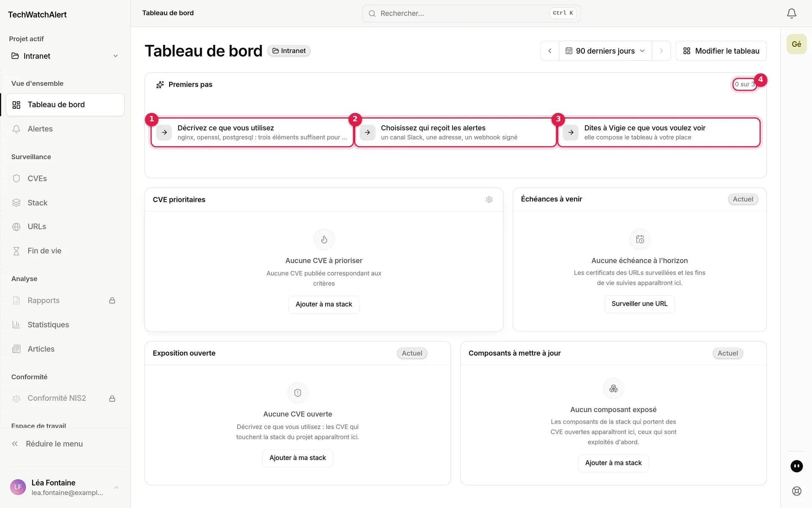Click arrow icon for Dites à Vigie
The width and height of the screenshot is (812, 508).
(571, 133)
